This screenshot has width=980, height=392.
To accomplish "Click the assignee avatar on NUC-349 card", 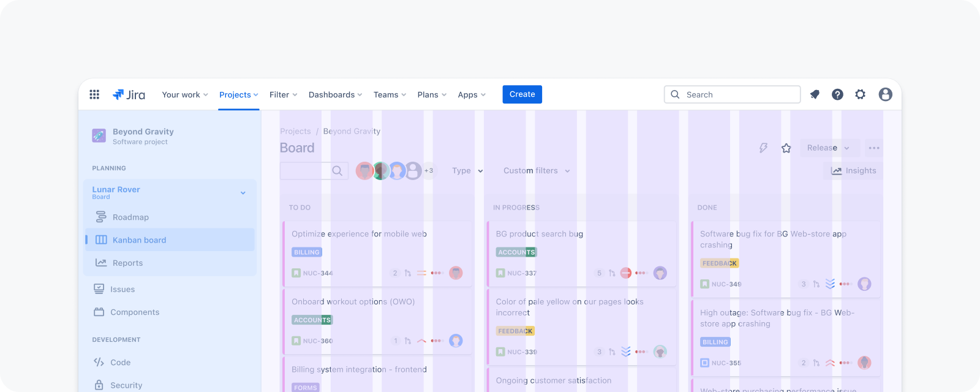I will (x=864, y=284).
